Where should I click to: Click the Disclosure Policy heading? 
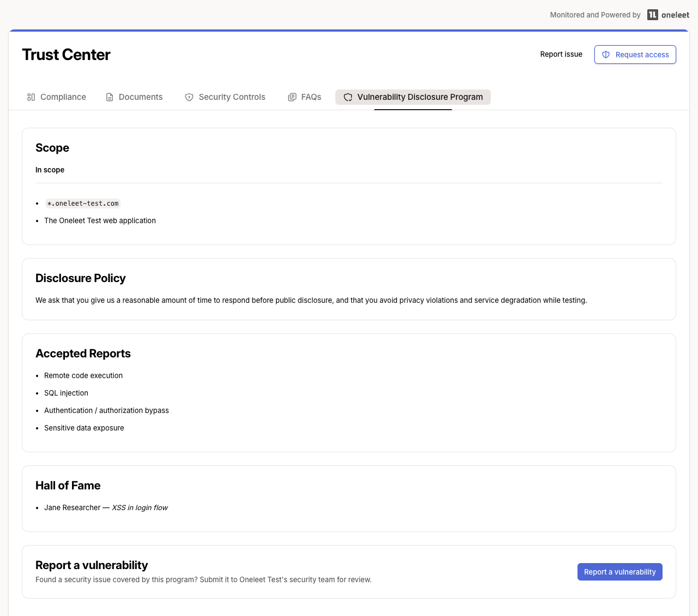pyautogui.click(x=81, y=278)
